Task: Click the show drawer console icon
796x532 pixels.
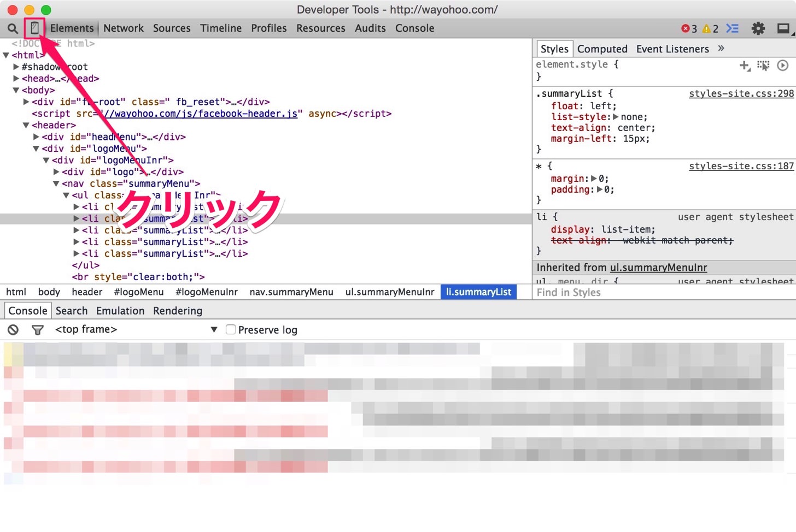Action: pos(732,28)
